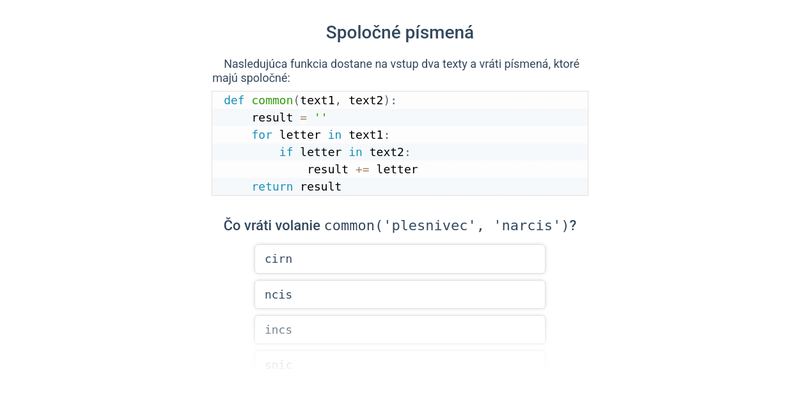Image resolution: width=800 pixels, height=400 pixels.
Task: Click the 'Spoločné písmená' heading
Action: point(400,33)
